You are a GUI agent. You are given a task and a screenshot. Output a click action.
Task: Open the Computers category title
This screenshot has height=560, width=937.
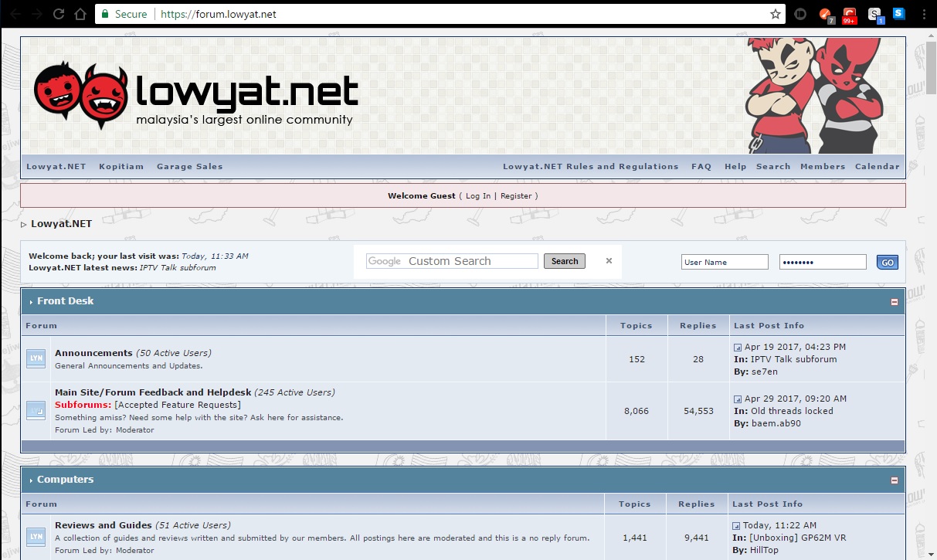coord(66,480)
